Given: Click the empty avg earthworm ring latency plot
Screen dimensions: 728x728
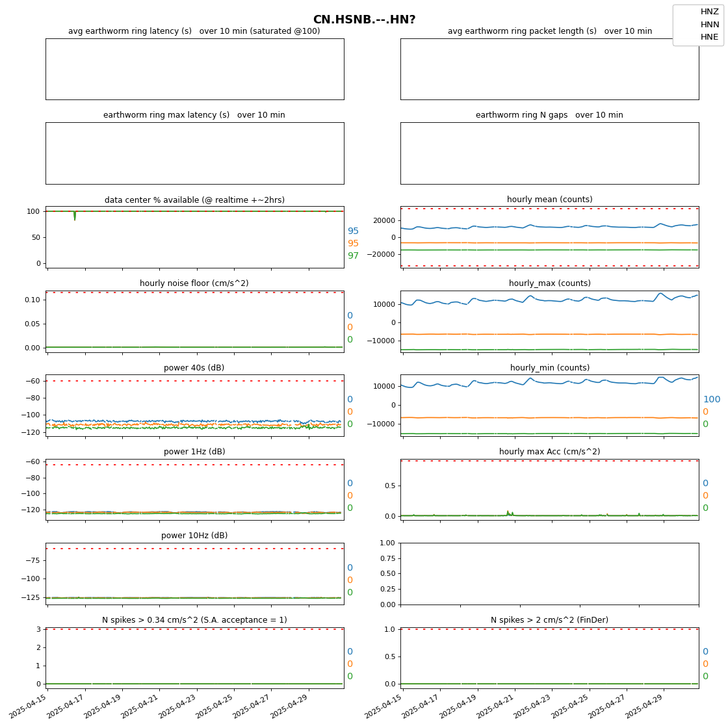Looking at the screenshot, I should coord(194,69).
